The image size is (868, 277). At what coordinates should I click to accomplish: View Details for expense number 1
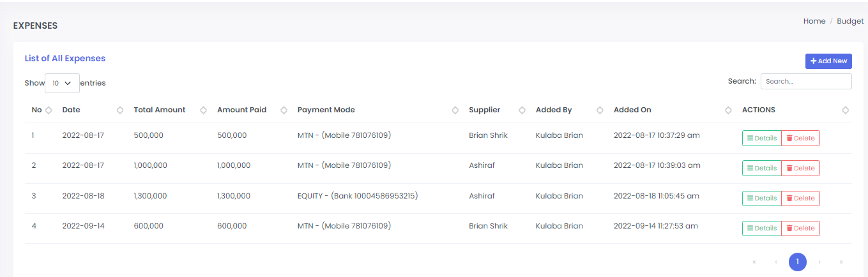pyautogui.click(x=762, y=138)
